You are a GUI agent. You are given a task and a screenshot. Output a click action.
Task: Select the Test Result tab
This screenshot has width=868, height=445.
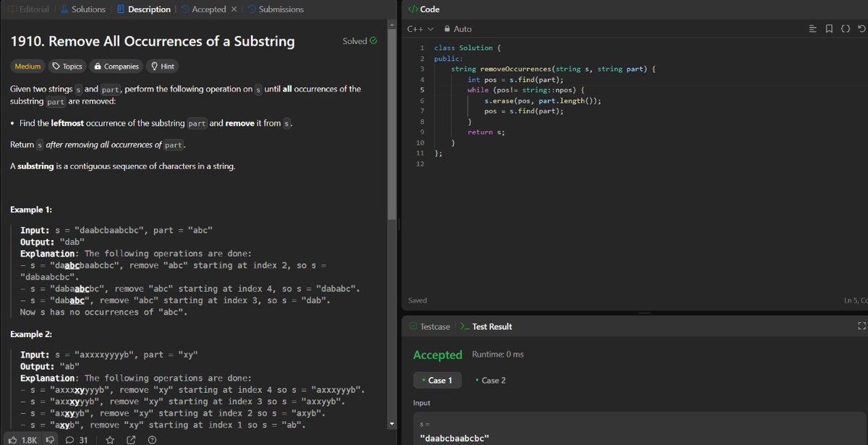click(x=486, y=327)
